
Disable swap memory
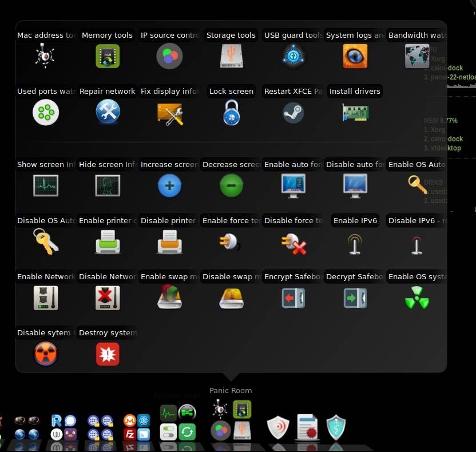[x=231, y=298]
